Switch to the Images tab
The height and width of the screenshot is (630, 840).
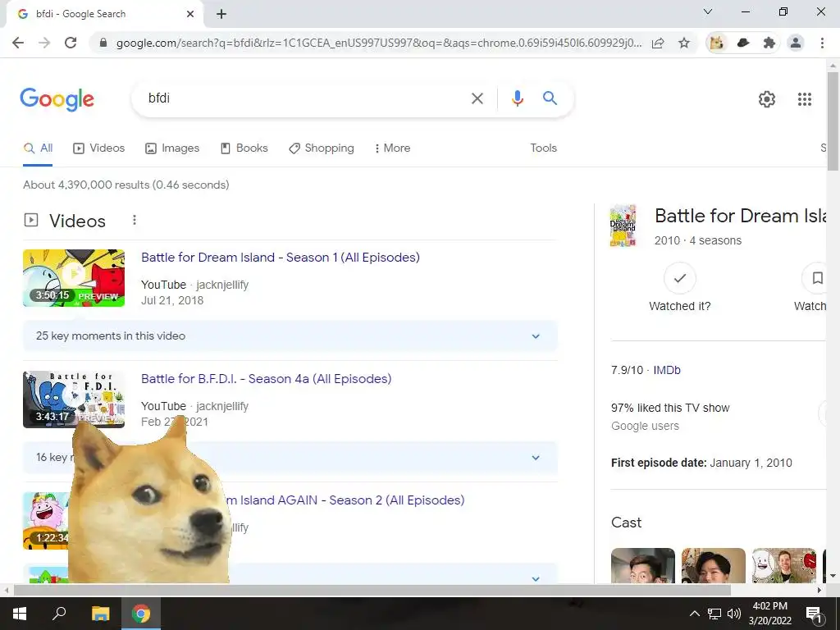(x=172, y=148)
